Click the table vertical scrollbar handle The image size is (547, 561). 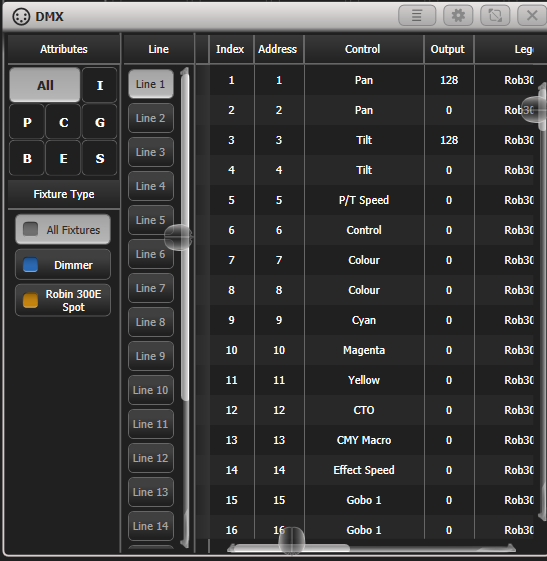(x=535, y=110)
